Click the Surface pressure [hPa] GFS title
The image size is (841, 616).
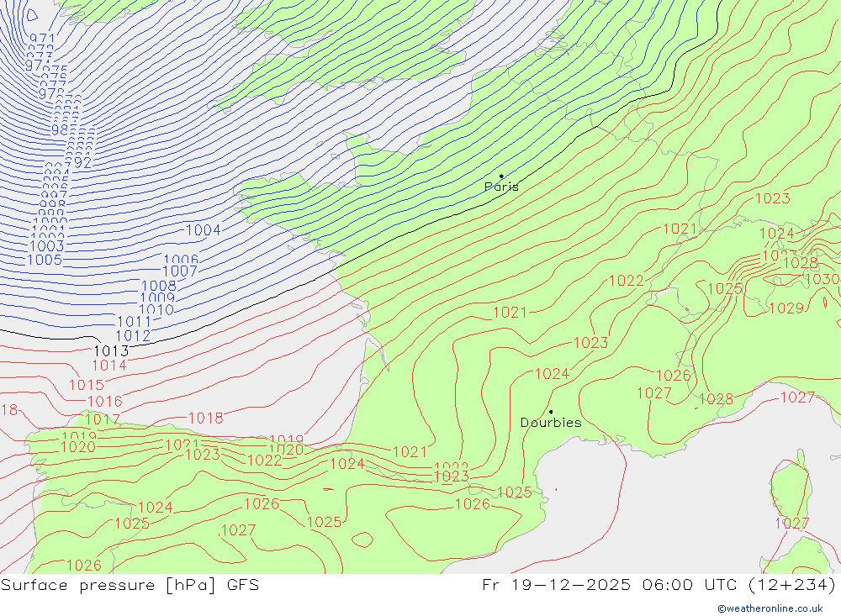tap(130, 585)
